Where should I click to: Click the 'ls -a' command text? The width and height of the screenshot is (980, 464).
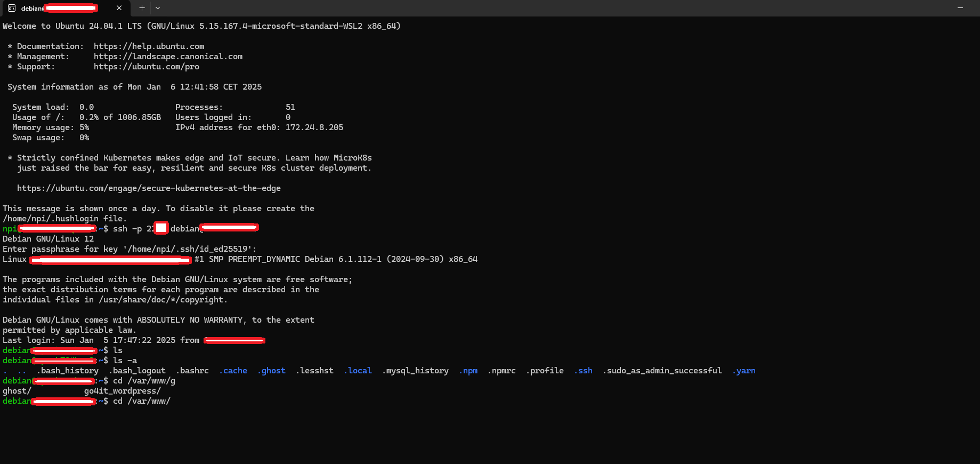(x=125, y=361)
